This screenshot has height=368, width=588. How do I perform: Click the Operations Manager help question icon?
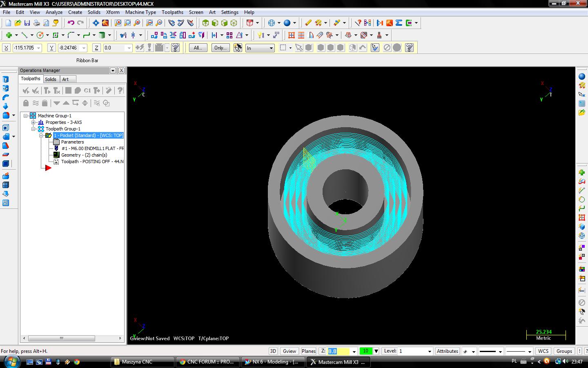[120, 90]
